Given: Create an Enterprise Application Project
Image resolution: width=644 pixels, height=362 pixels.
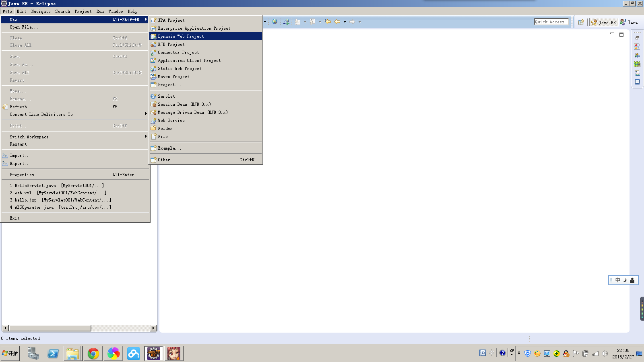Looking at the screenshot, I should tap(206, 28).
